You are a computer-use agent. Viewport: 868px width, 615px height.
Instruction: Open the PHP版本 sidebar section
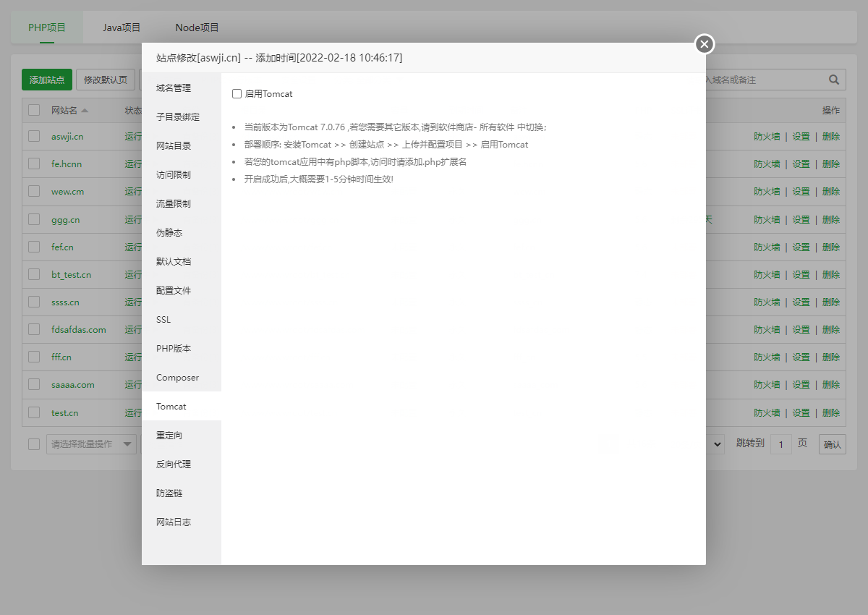tap(174, 348)
